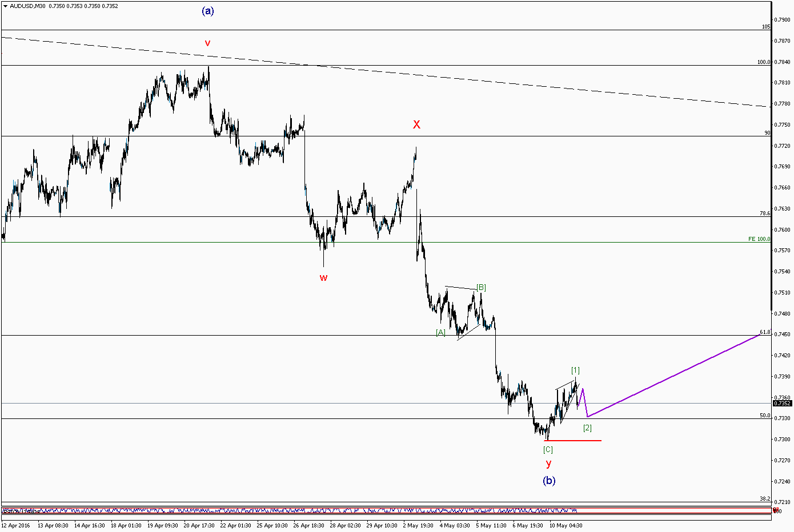Click the 5 May 11:30 time label
794x532 pixels.
coord(491,525)
